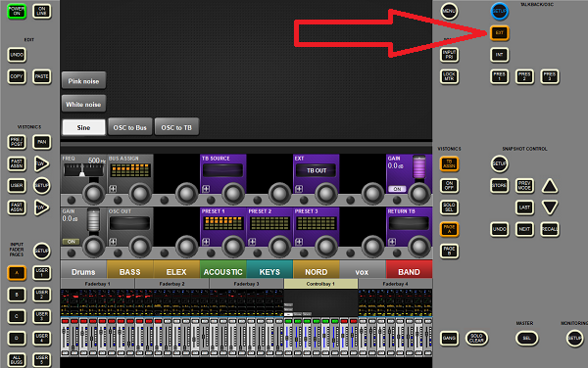Viewport: 588px width, 368px height.
Task: Select input fader page B
Action: tap(17, 295)
